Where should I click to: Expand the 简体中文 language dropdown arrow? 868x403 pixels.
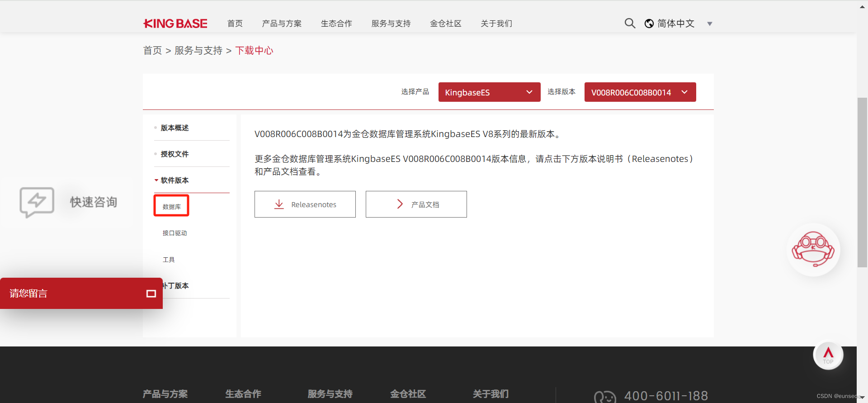pyautogui.click(x=710, y=24)
